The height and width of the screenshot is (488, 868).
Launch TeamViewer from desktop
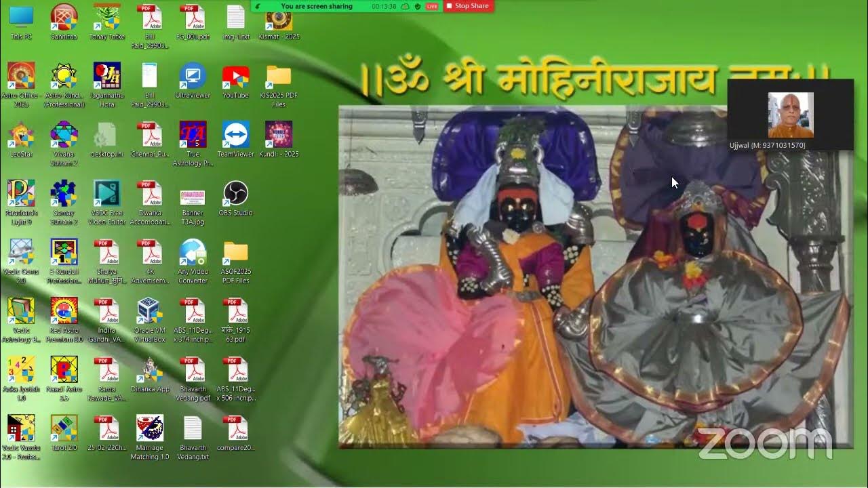235,140
